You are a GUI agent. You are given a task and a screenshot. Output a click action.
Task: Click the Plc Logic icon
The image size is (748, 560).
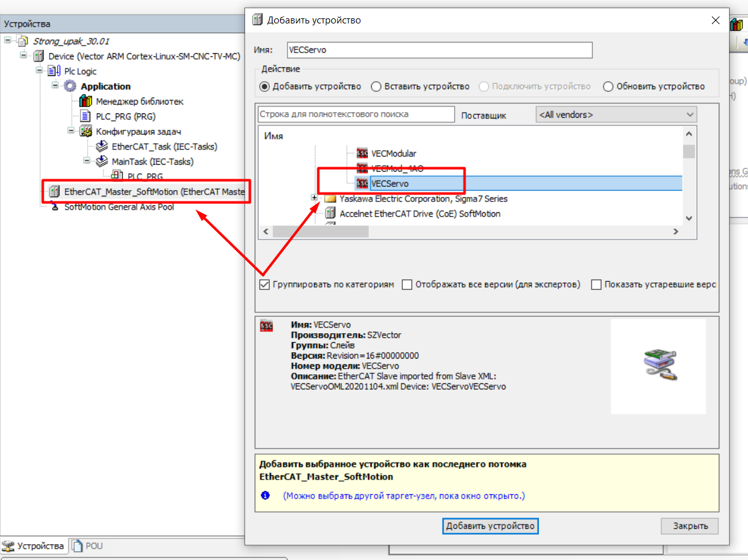tap(54, 71)
